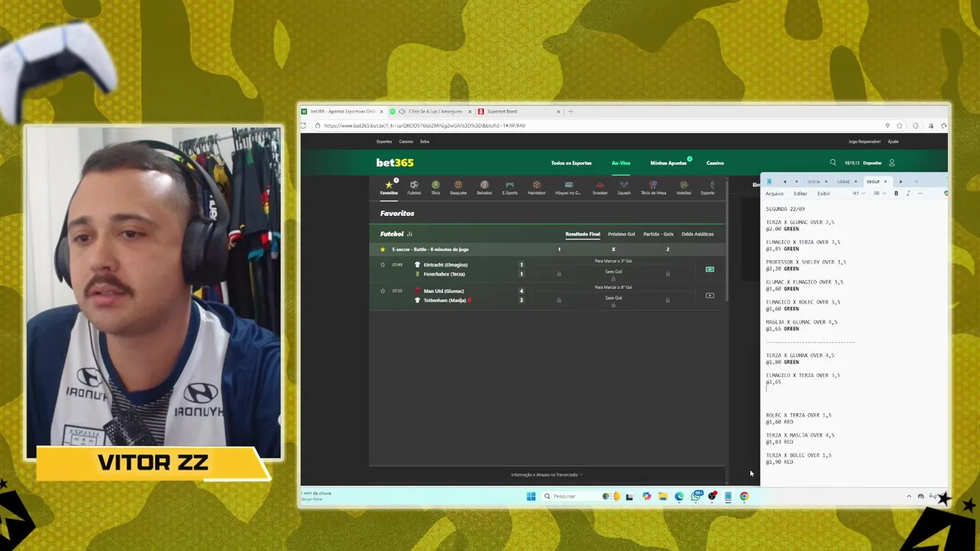The height and width of the screenshot is (551, 980).
Task: Select the Próximo Gol market tab
Action: [622, 234]
